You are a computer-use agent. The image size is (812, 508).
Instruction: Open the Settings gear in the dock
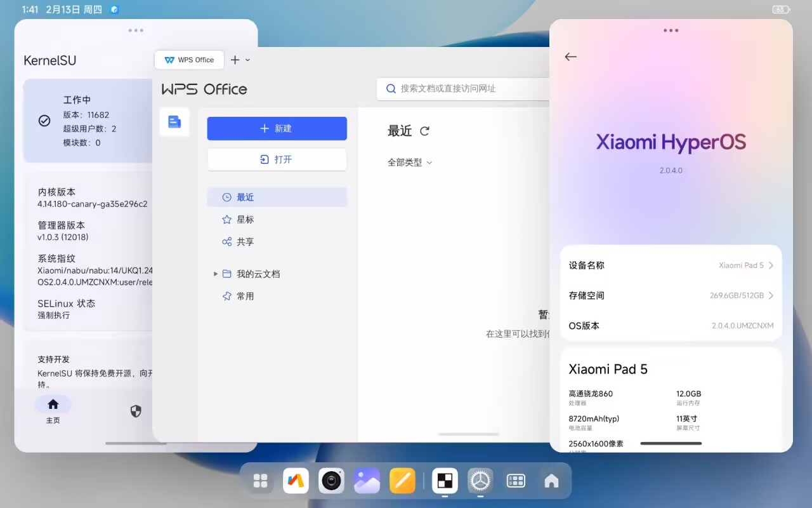[x=480, y=481]
